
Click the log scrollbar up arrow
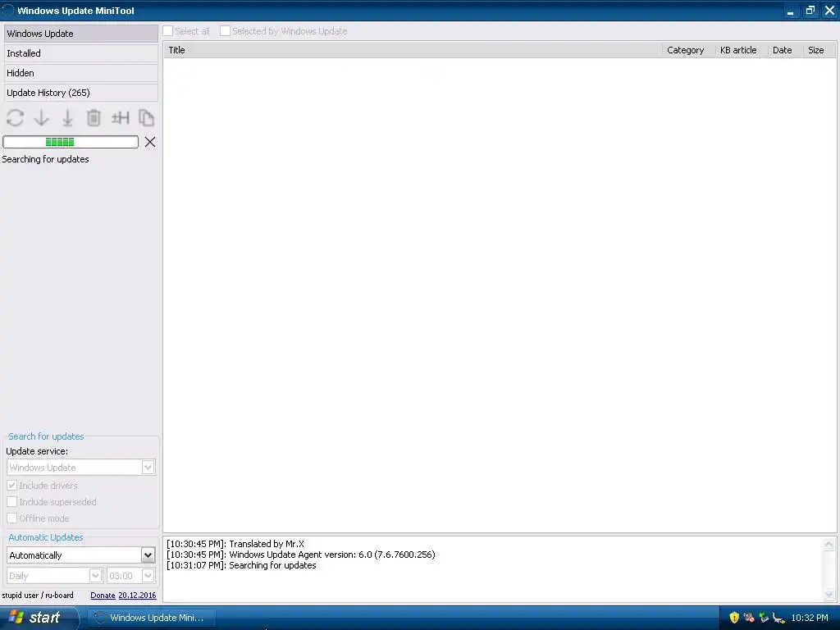829,545
